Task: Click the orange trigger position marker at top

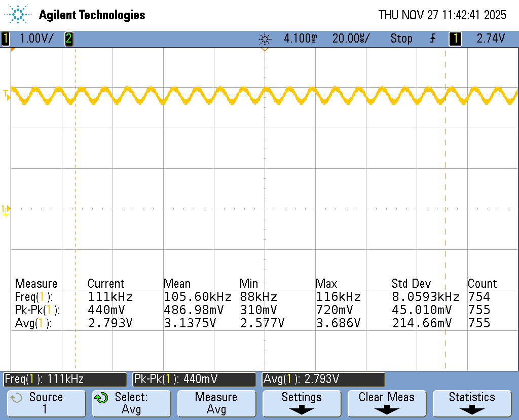Action: pyautogui.click(x=264, y=50)
